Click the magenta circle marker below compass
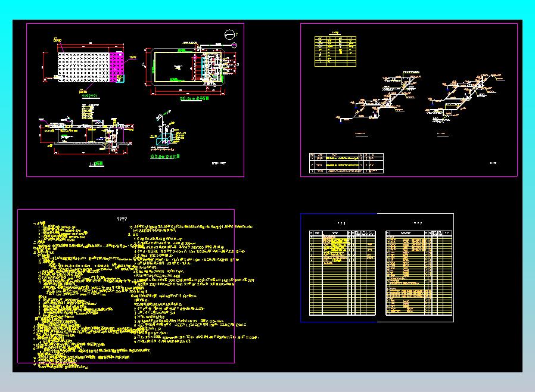Viewport: 535px width, 392px height. (x=234, y=45)
